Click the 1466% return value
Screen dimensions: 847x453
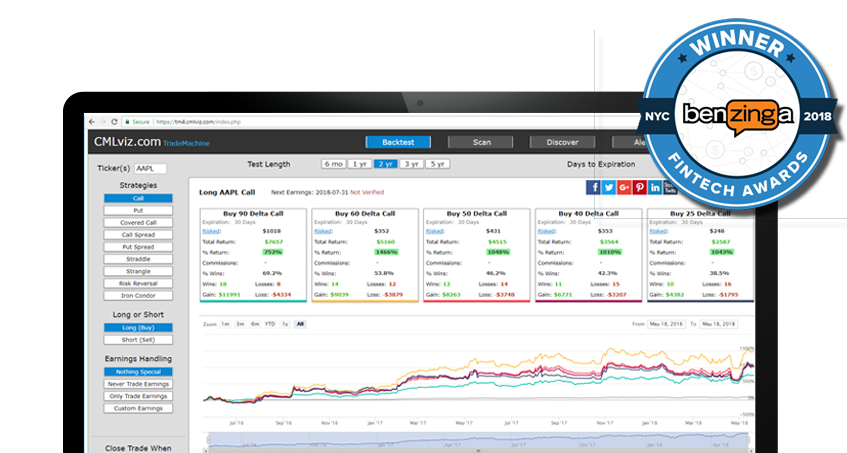coord(386,252)
